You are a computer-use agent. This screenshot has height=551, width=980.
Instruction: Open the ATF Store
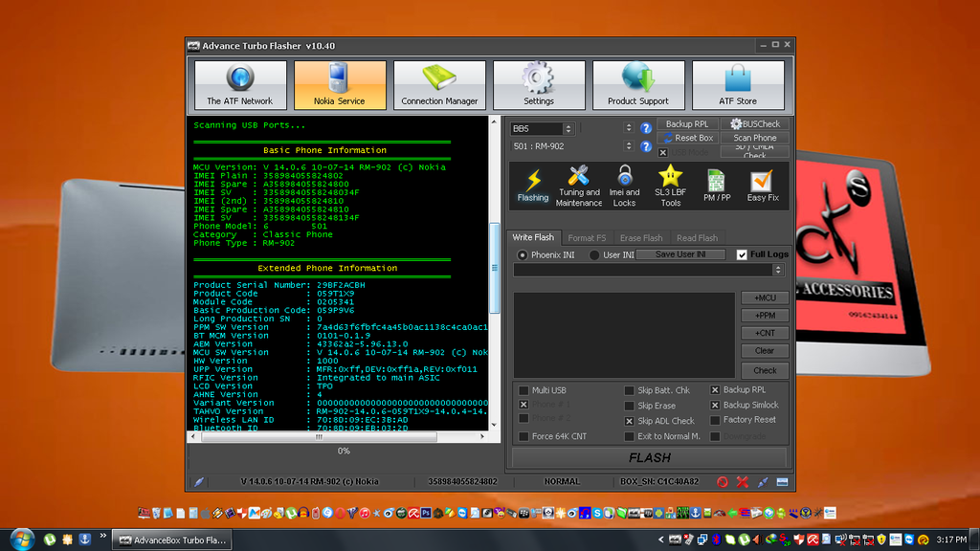(x=738, y=85)
